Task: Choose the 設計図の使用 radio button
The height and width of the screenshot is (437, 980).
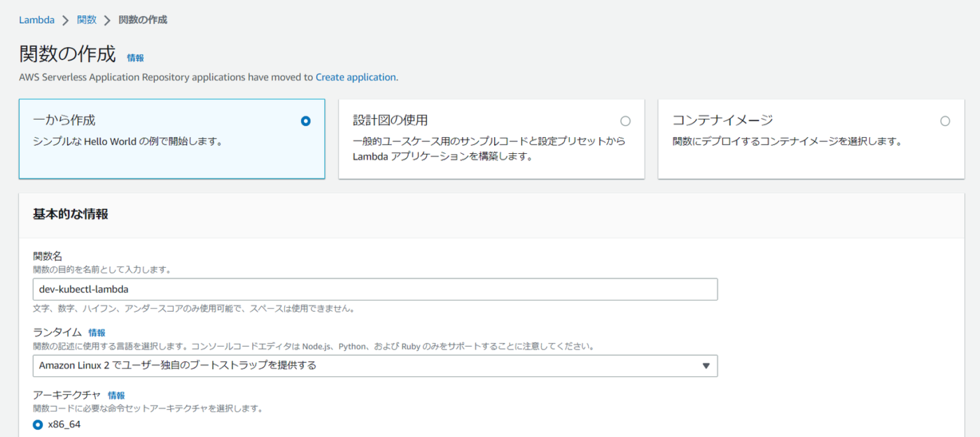Action: click(x=625, y=121)
